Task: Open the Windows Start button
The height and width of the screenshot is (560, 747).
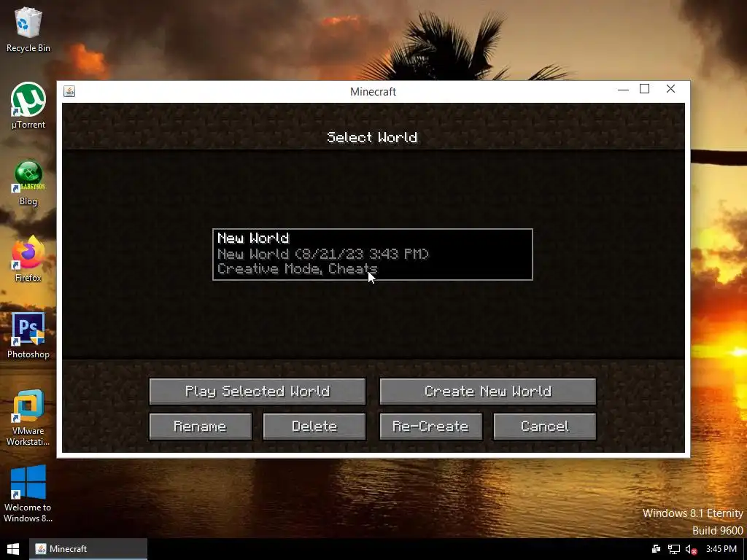Action: [x=13, y=549]
